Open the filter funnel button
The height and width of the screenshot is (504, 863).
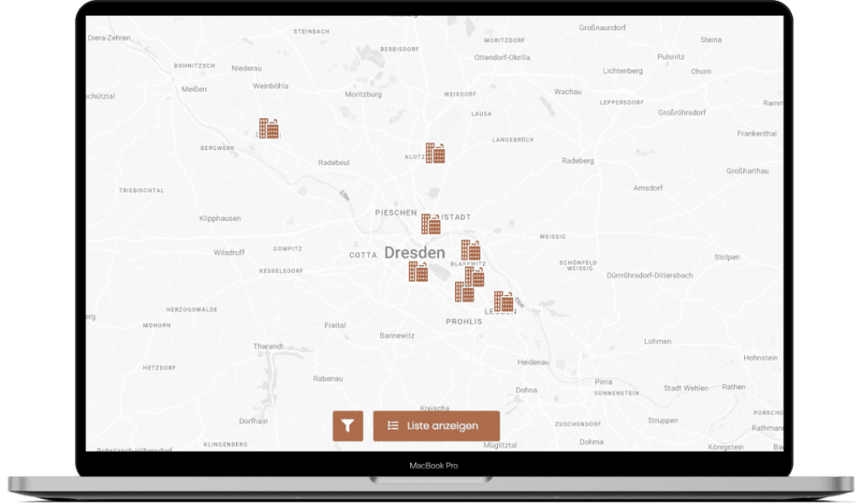[x=347, y=426]
